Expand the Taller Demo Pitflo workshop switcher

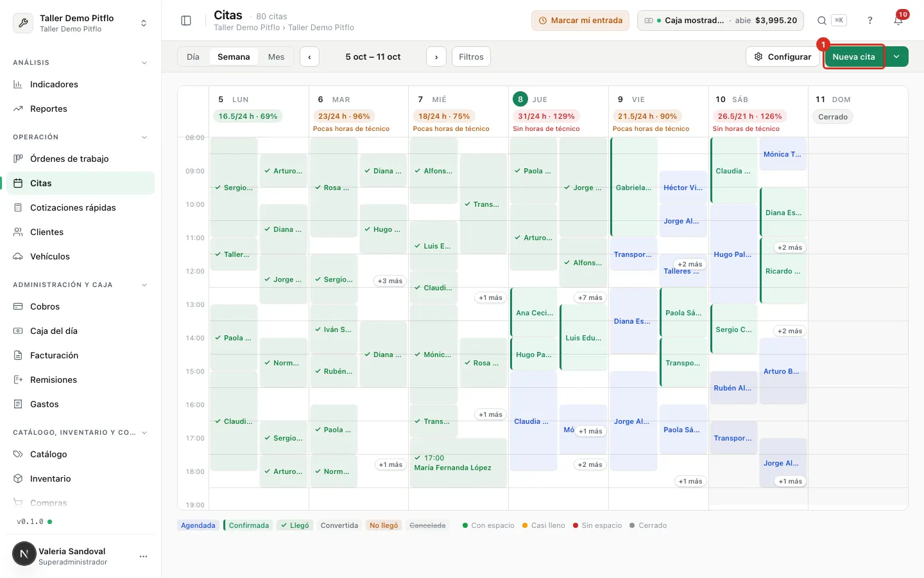click(80, 23)
